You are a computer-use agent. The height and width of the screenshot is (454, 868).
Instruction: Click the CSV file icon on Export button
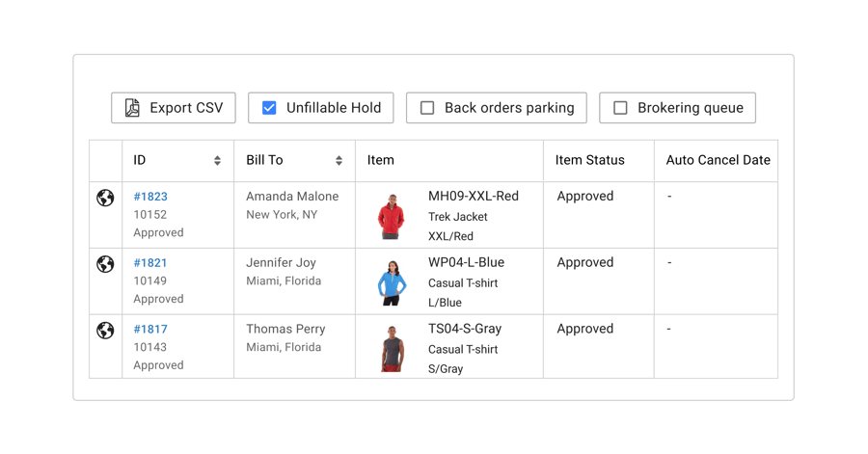coord(133,108)
